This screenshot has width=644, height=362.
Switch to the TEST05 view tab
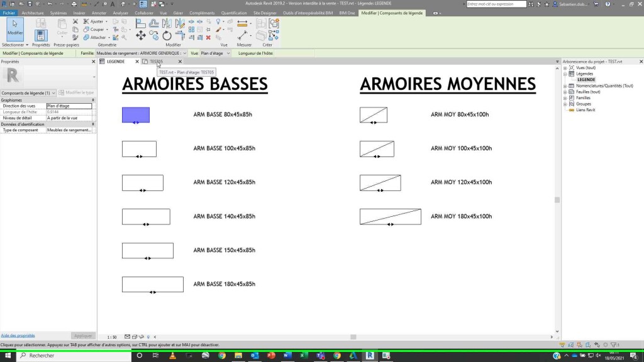156,62
